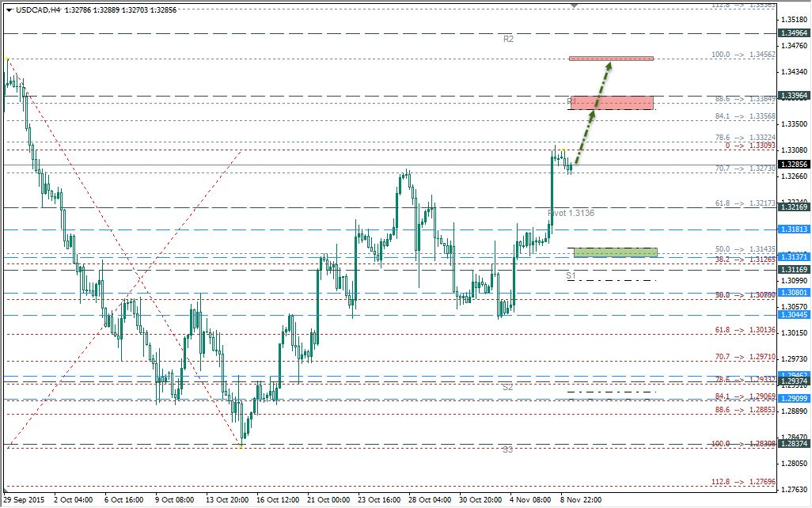Select the S1 pivot level label
The height and width of the screenshot is (508, 812).
571,275
